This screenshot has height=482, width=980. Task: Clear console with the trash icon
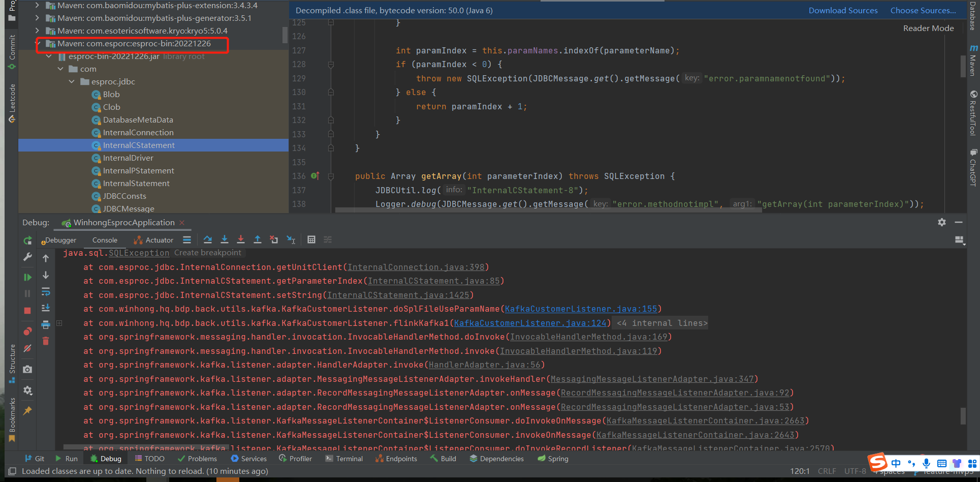(46, 341)
